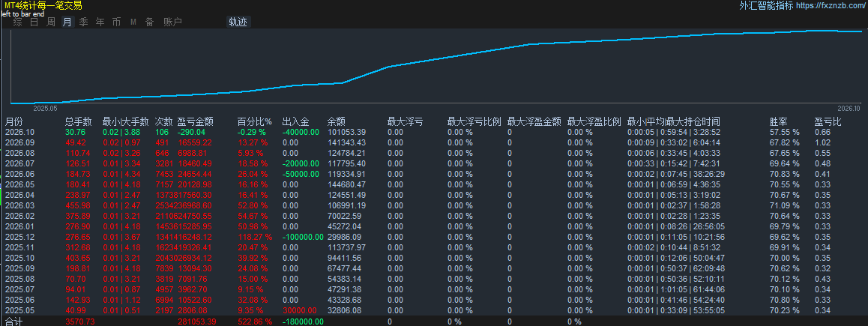The height and width of the screenshot is (326, 868).
Task: Click the MT4统计每一笔交易 title
Action: 43,5
